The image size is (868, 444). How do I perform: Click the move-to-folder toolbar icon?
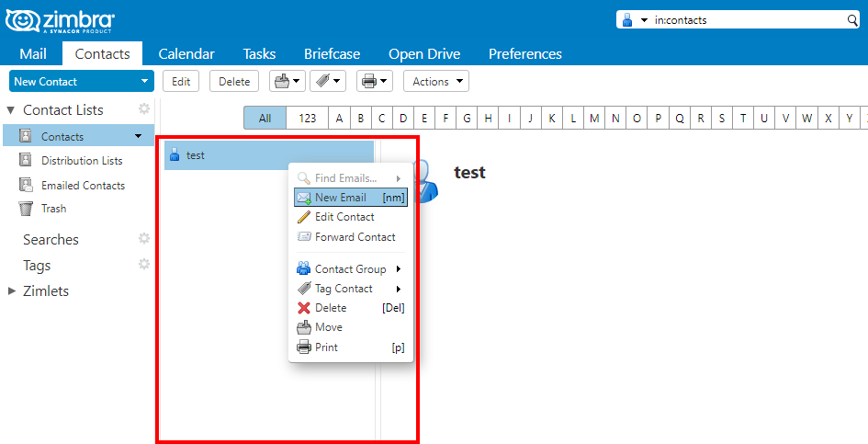point(282,82)
